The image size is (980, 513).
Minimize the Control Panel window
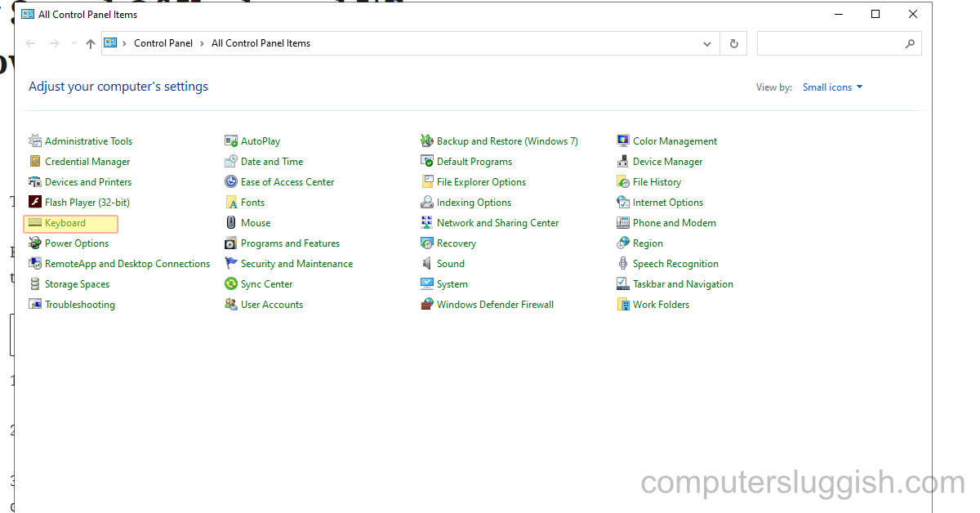click(839, 14)
